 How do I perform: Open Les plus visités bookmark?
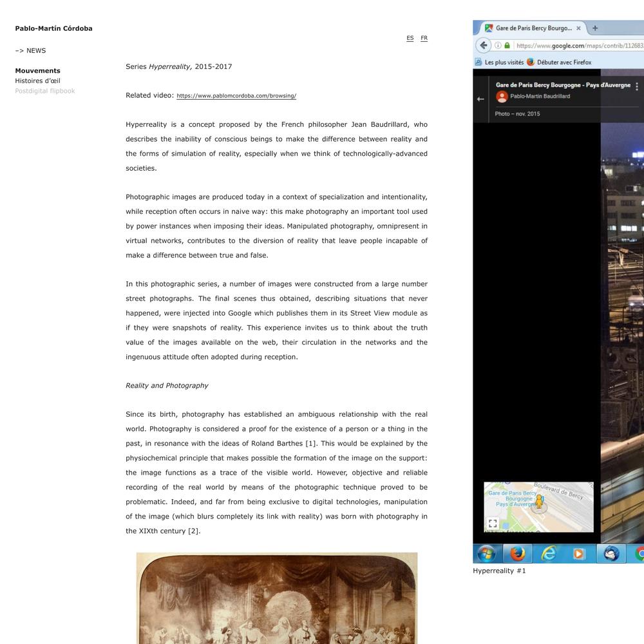point(504,62)
